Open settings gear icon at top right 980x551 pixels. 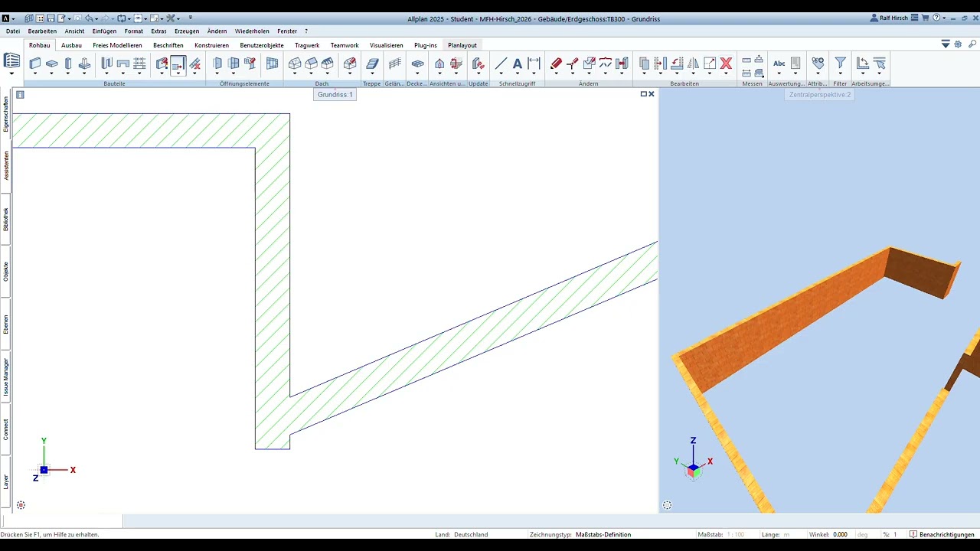point(958,44)
